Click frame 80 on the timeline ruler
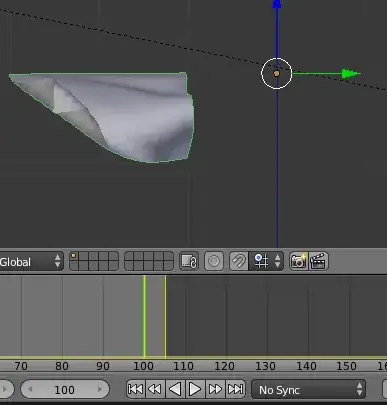Screen dimensions: 387x405 62,366
